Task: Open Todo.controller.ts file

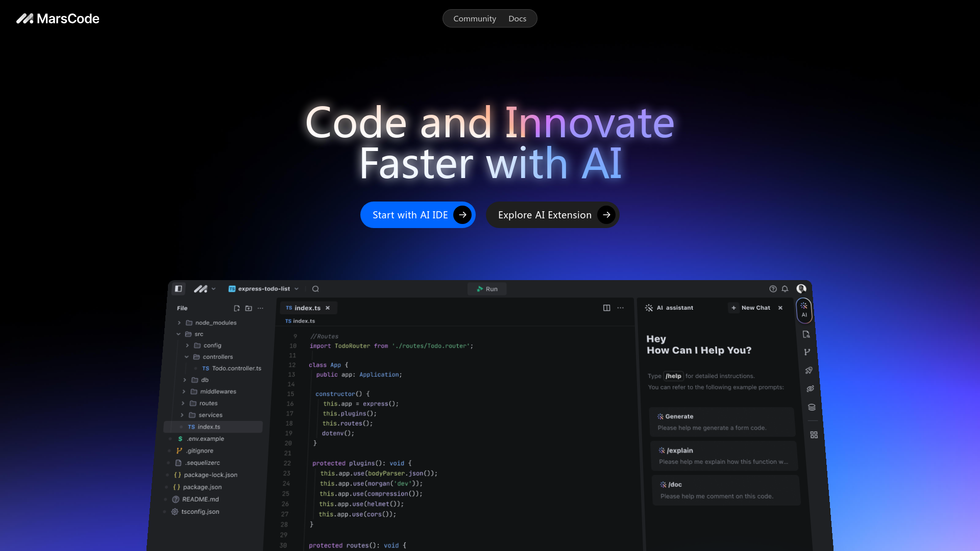Action: pyautogui.click(x=232, y=368)
